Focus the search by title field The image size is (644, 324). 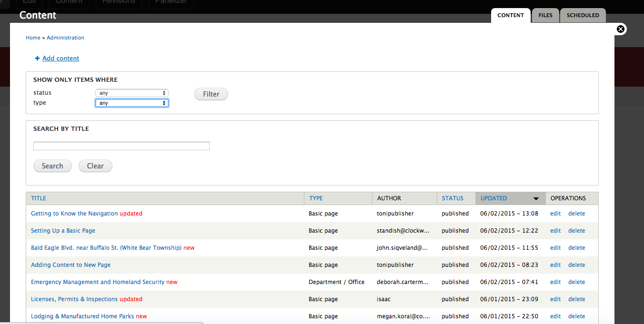click(x=121, y=146)
